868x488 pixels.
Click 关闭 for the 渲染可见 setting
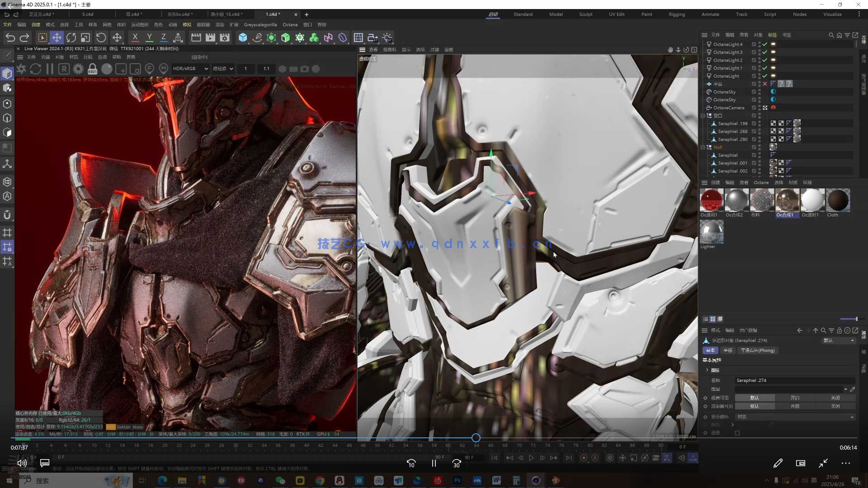pyautogui.click(x=834, y=406)
